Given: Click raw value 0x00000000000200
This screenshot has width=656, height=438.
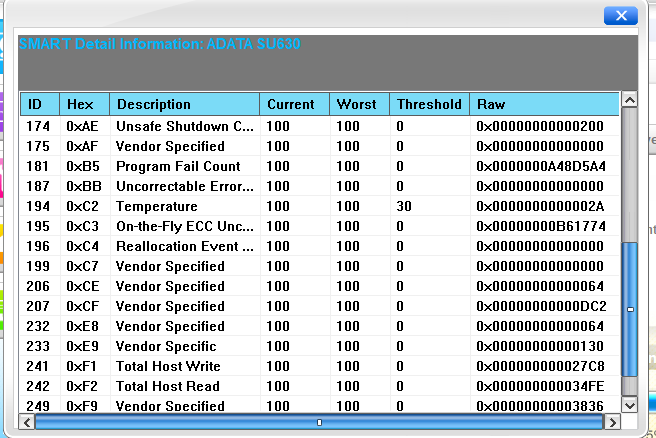Looking at the screenshot, I should point(540,126).
